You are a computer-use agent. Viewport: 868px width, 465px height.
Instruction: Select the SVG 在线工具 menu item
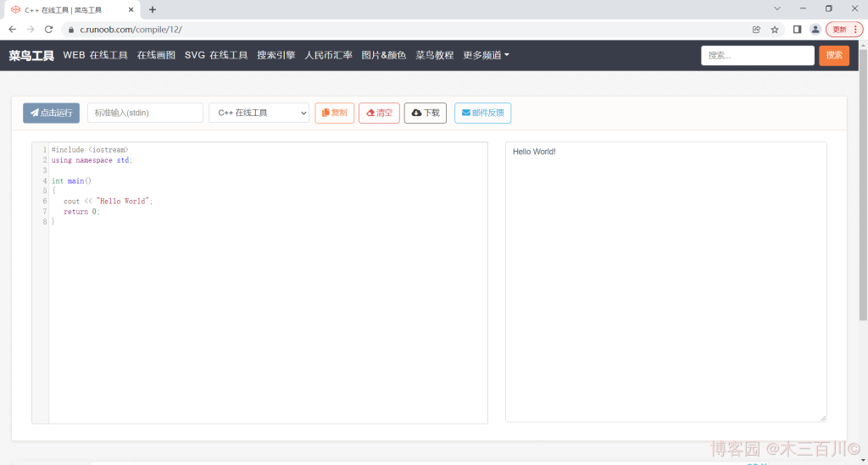click(x=216, y=55)
